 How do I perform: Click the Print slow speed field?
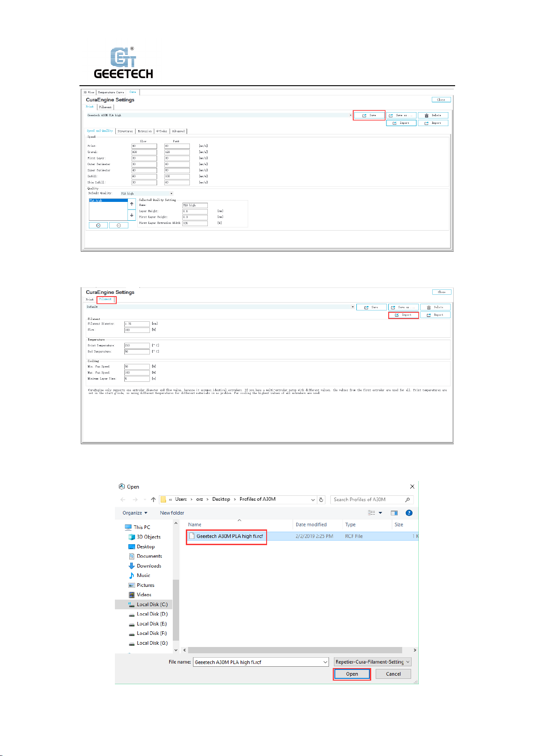coord(144,146)
